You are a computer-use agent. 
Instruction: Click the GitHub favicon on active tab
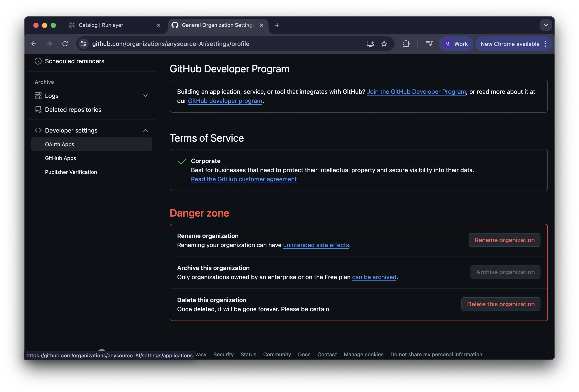[175, 25]
